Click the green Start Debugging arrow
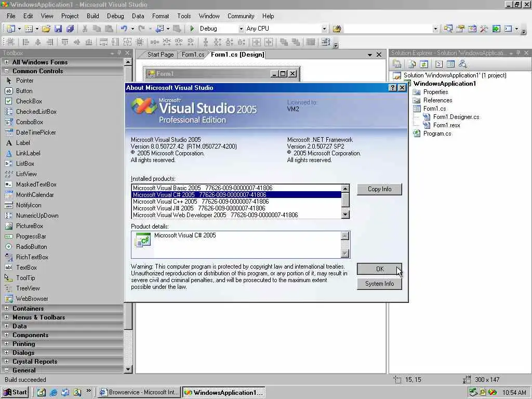The width and height of the screenshot is (532, 399). click(192, 29)
